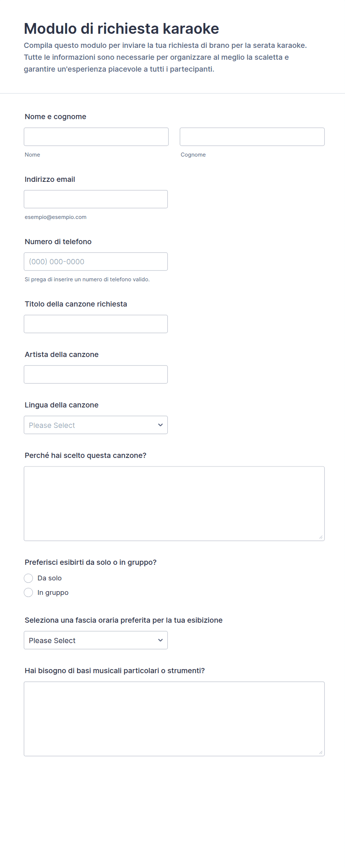Click the Lingua della canzone chevron arrow

(160, 425)
